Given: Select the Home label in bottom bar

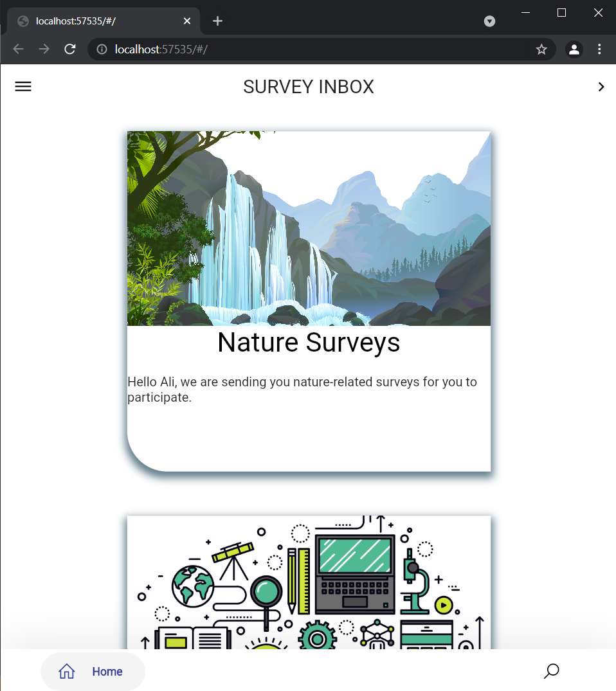Looking at the screenshot, I should pyautogui.click(x=107, y=671).
